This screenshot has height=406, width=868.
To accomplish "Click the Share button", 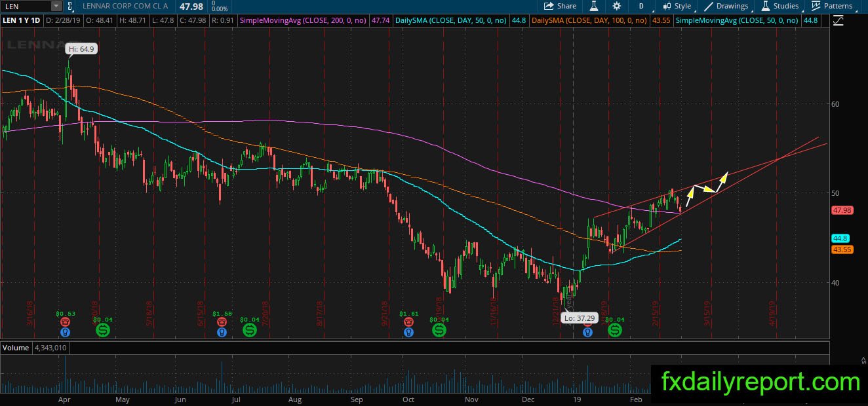I will click(560, 6).
